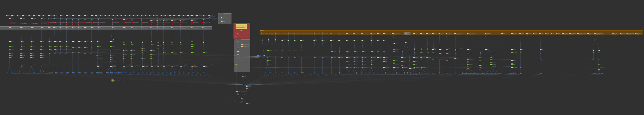Click the yellow sticky note in the red backdrop
The height and width of the screenshot is (115, 644).
241,26
